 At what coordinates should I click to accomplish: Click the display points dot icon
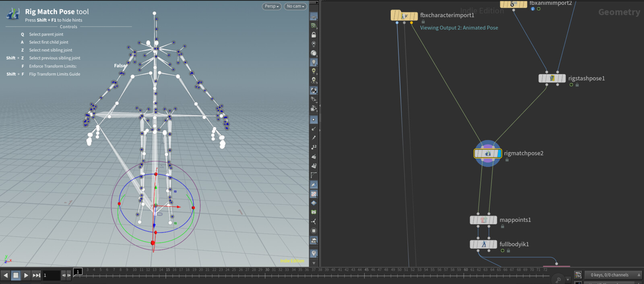coord(314,119)
